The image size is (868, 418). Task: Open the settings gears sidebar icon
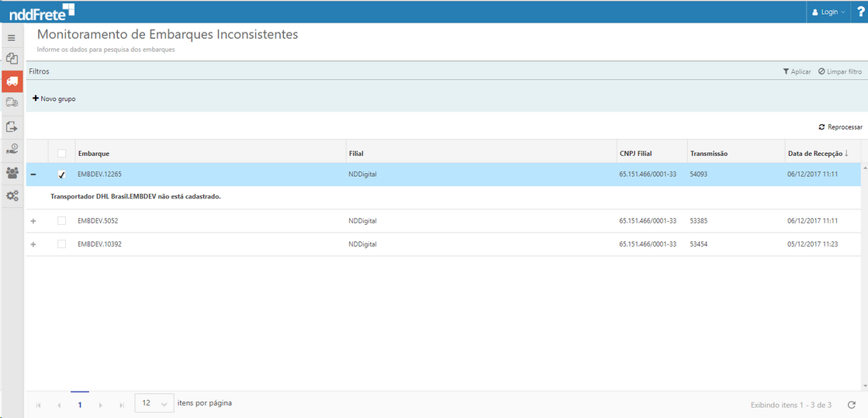click(x=12, y=196)
